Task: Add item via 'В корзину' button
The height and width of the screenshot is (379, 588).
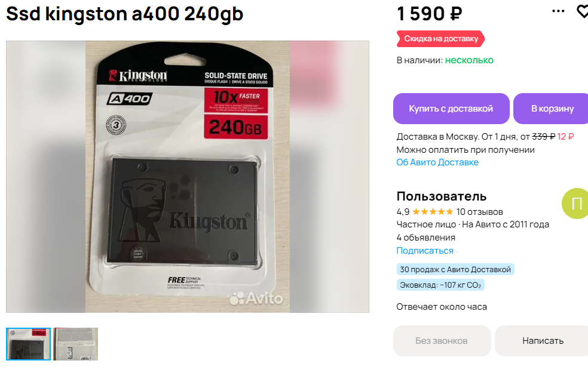Action: (x=550, y=109)
